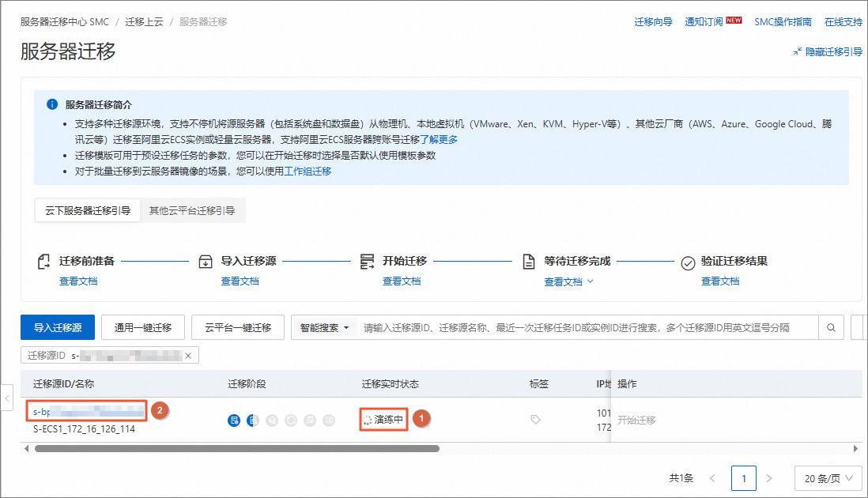Click the 验证迁移结果 checkmark icon
This screenshot has height=498, width=868.
[x=688, y=262]
